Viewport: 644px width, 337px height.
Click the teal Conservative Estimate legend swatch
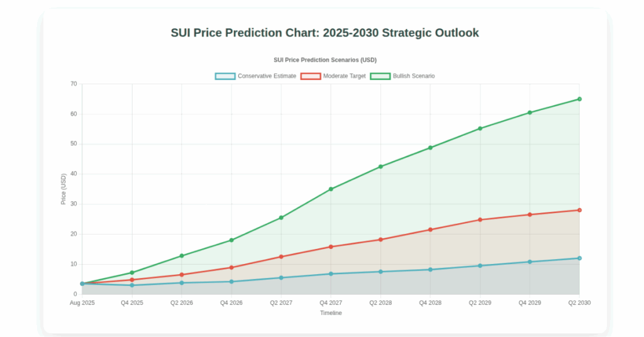pos(225,76)
